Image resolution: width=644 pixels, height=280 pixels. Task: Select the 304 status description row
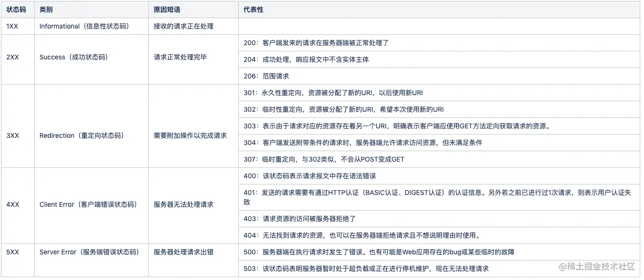tap(439, 143)
